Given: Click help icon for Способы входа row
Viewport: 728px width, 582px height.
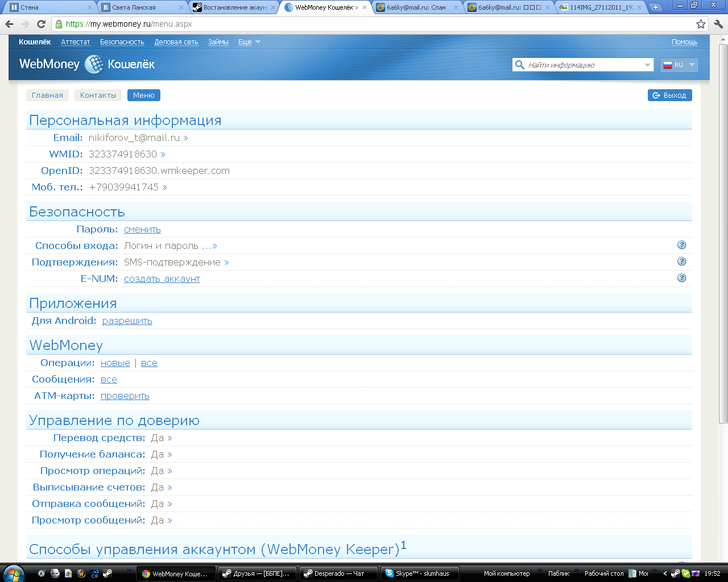Looking at the screenshot, I should 681,245.
